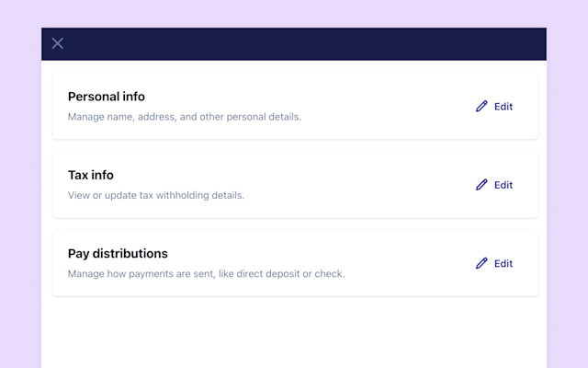Click the Personal info heading
This screenshot has width=588, height=368.
click(107, 97)
